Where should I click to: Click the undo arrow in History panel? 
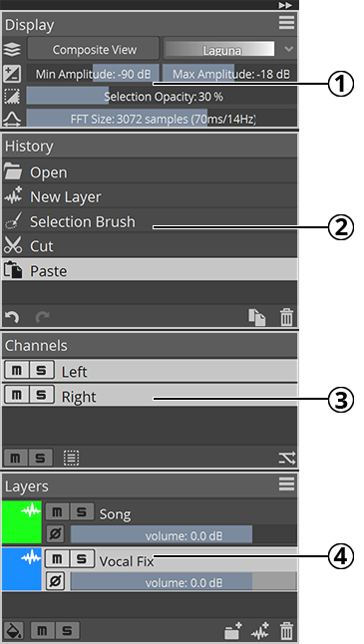tap(12, 317)
